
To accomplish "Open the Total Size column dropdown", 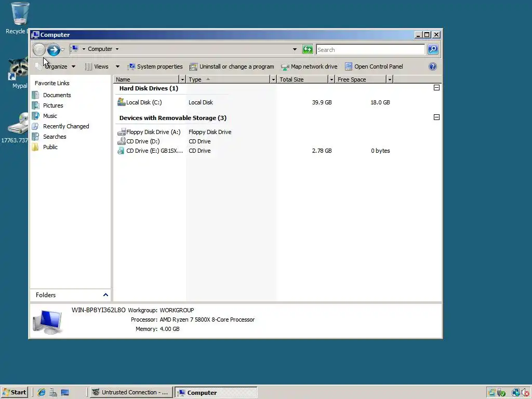I will [x=331, y=79].
